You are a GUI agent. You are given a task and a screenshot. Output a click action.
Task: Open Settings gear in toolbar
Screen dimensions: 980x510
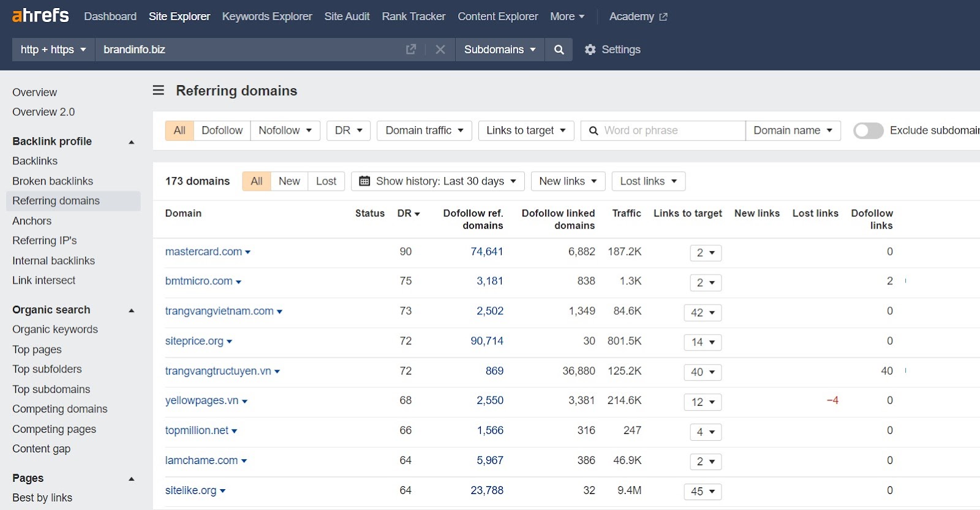coord(612,50)
